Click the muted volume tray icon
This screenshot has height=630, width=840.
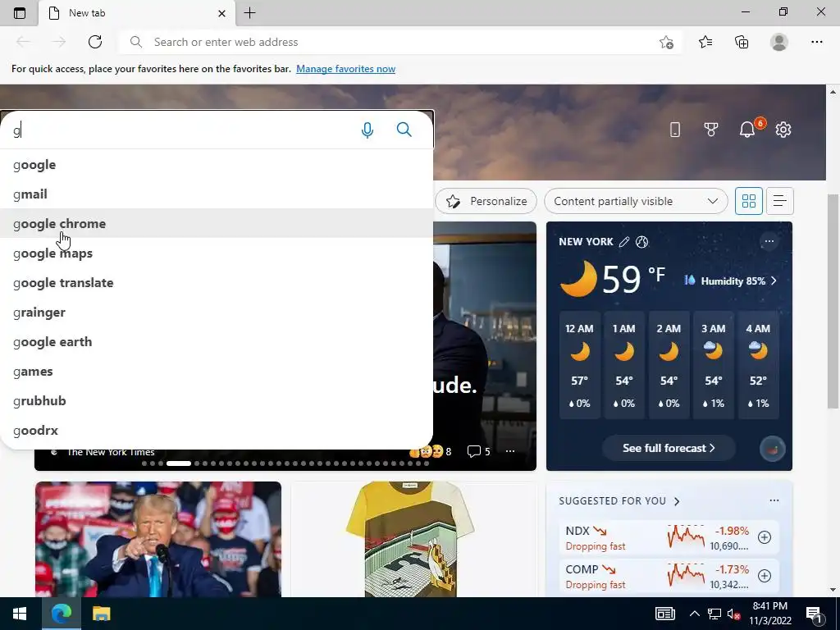click(x=734, y=614)
